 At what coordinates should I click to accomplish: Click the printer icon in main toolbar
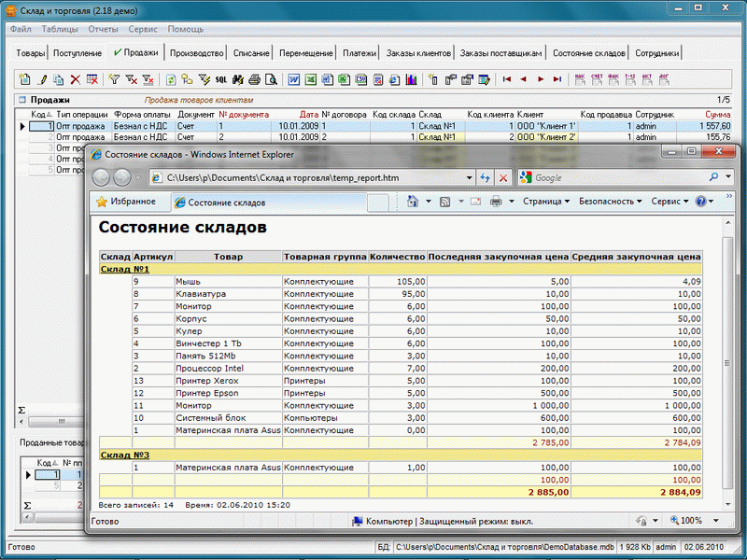tap(254, 80)
